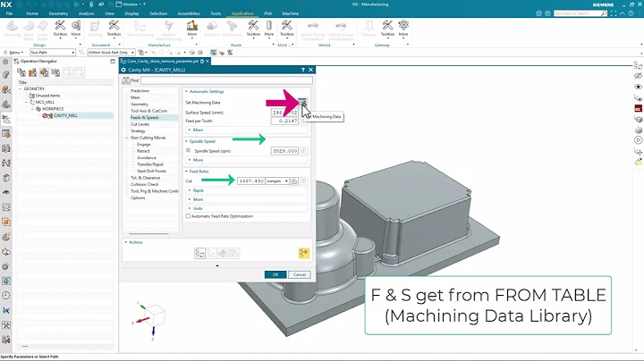
Task: Open Route group More icon
Action: pos(268,29)
